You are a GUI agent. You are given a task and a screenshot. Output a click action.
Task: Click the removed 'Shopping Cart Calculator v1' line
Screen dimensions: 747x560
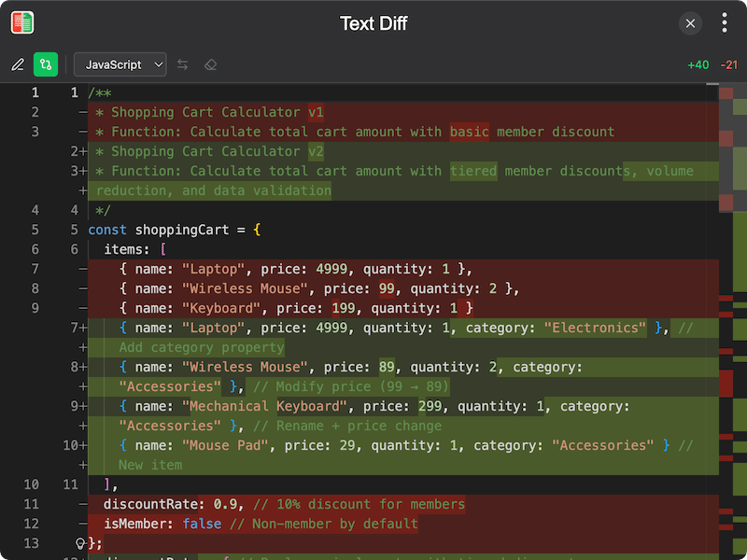pyautogui.click(x=217, y=112)
